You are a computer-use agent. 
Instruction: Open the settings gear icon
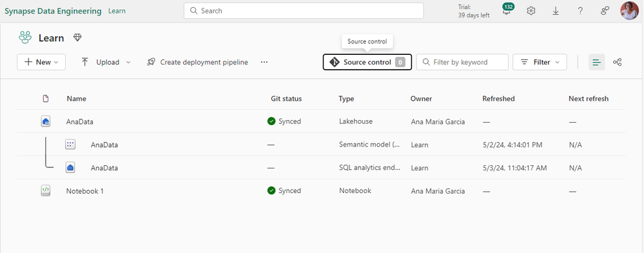point(531,11)
